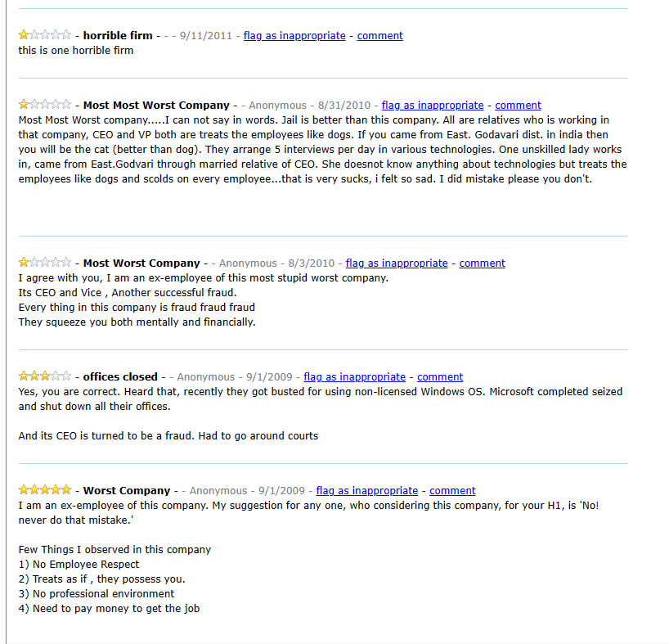Image resolution: width=669 pixels, height=644 pixels.
Task: Flag the 'offices closed' review as inappropriate
Action: click(354, 377)
